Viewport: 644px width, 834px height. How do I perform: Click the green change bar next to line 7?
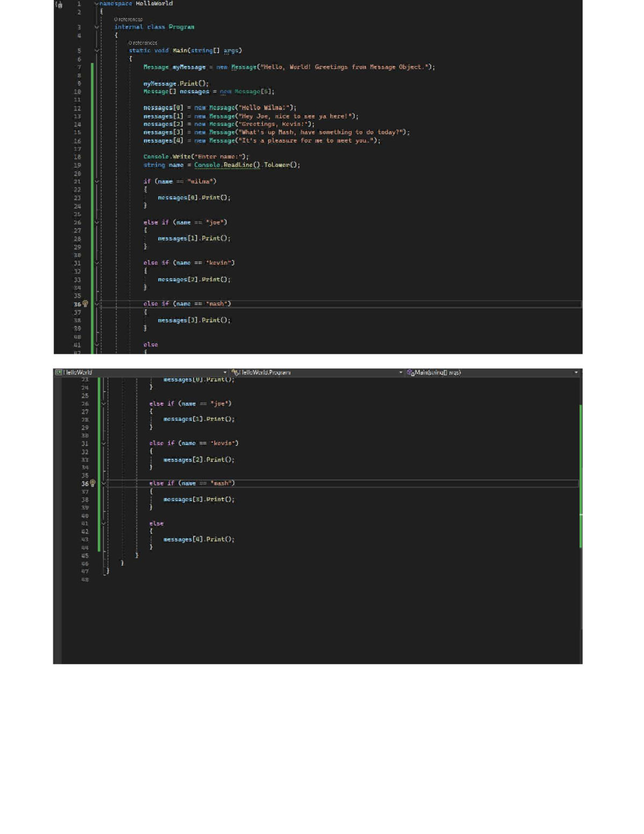(x=92, y=67)
